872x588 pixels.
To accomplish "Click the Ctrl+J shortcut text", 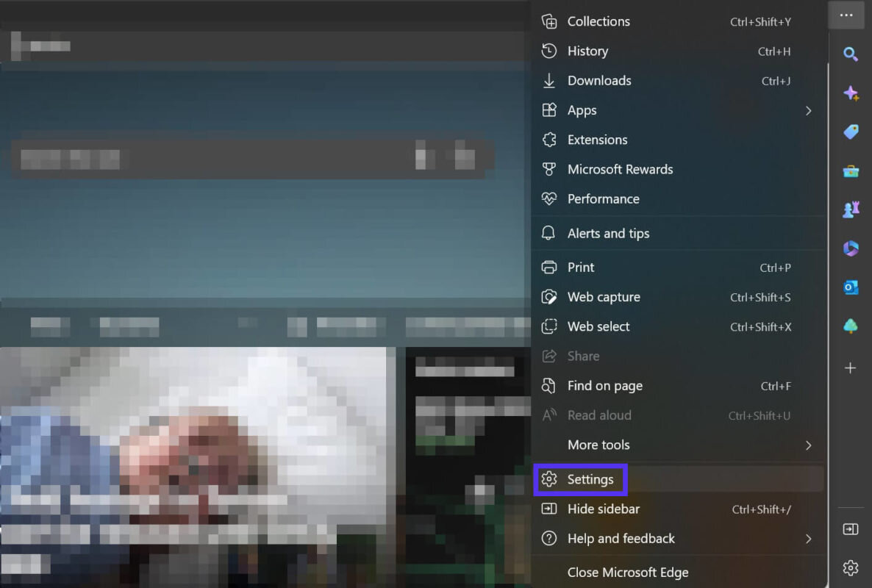I will 776,81.
